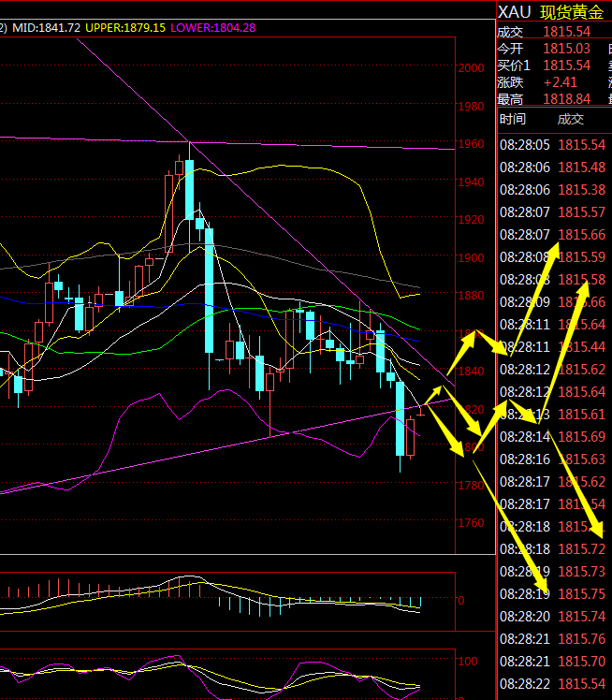This screenshot has width=612, height=700.
Task: Click the 1760 price axis label
Action: [x=471, y=523]
